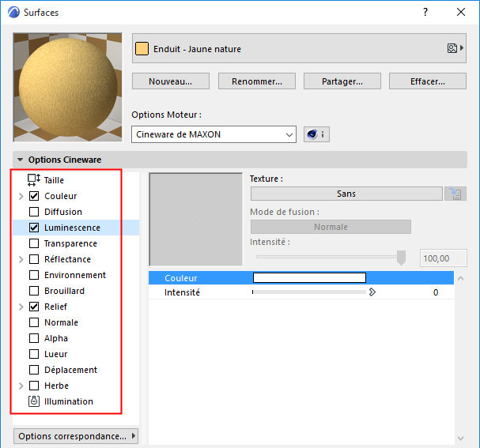Enable the Transparence checkbox
The image size is (480, 448).
tap(34, 243)
